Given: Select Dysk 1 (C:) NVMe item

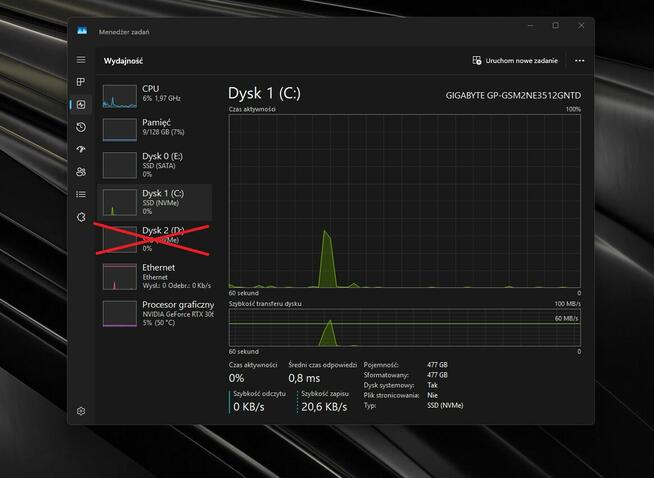Looking at the screenshot, I should tap(157, 201).
